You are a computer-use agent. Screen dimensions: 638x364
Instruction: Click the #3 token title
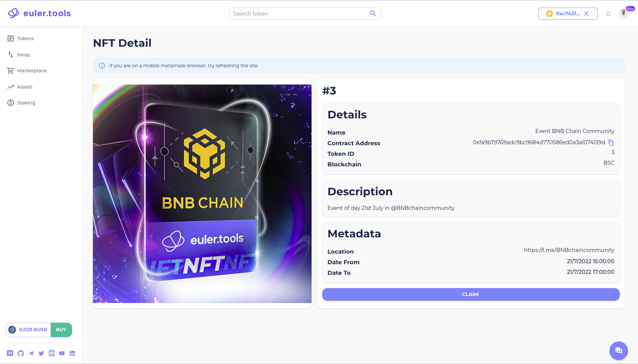[x=329, y=91]
